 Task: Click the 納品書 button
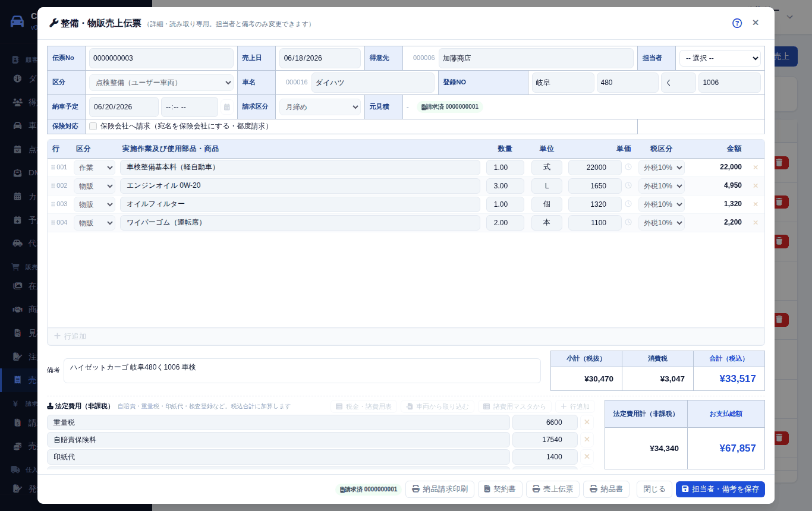(606, 489)
